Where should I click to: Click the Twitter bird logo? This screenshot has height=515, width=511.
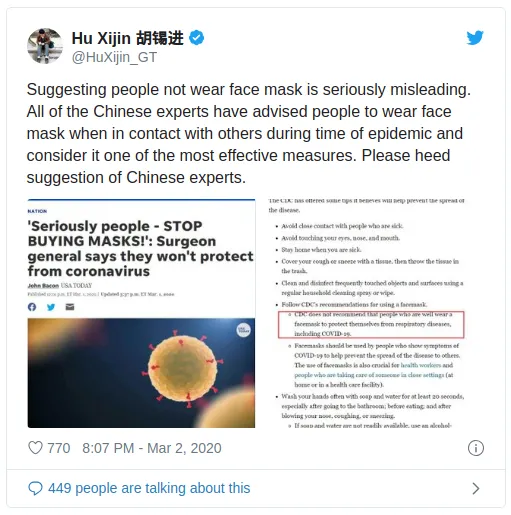click(x=475, y=37)
